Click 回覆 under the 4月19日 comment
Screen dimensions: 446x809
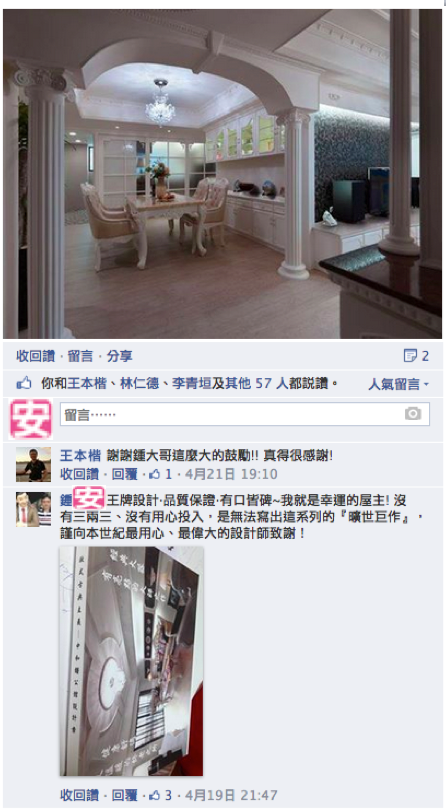point(125,795)
